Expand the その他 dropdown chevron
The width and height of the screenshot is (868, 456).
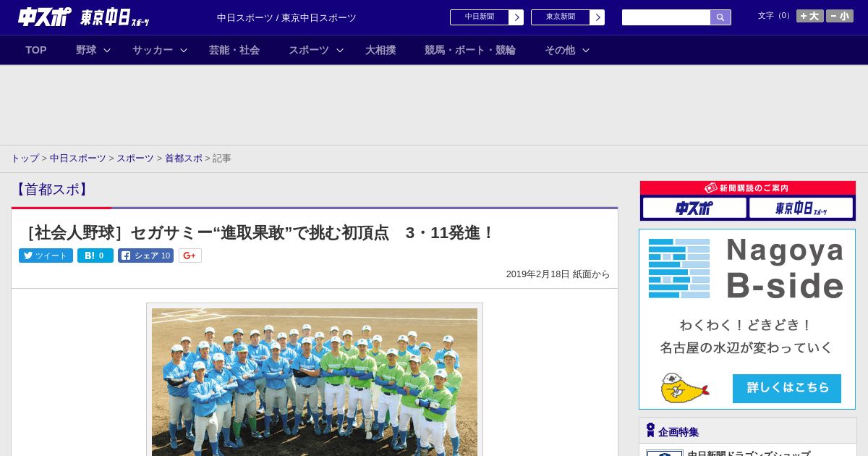[586, 50]
